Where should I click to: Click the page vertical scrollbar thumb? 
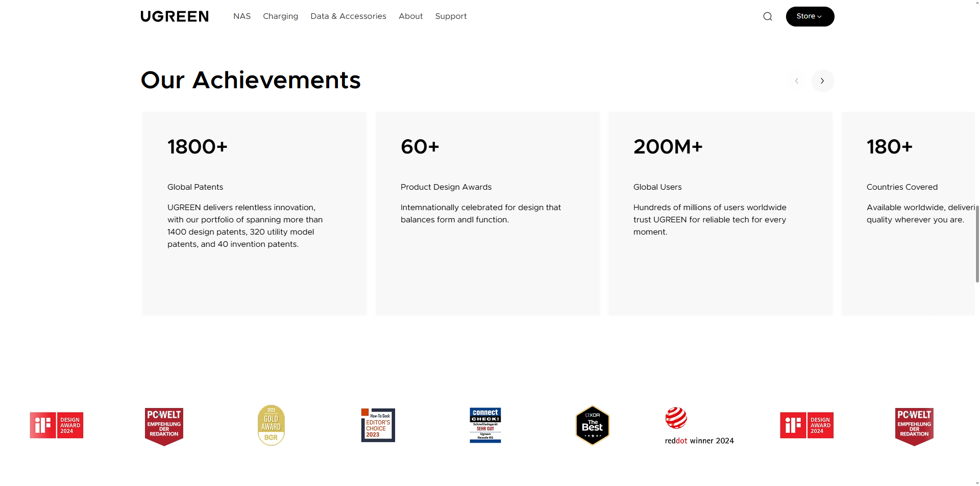(x=977, y=244)
